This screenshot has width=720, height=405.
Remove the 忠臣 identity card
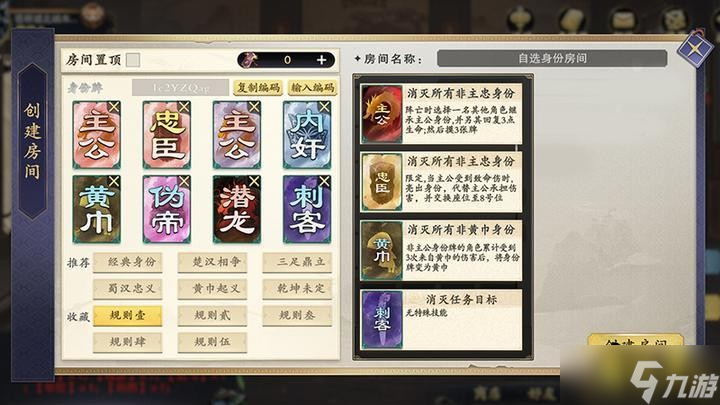tap(184, 107)
